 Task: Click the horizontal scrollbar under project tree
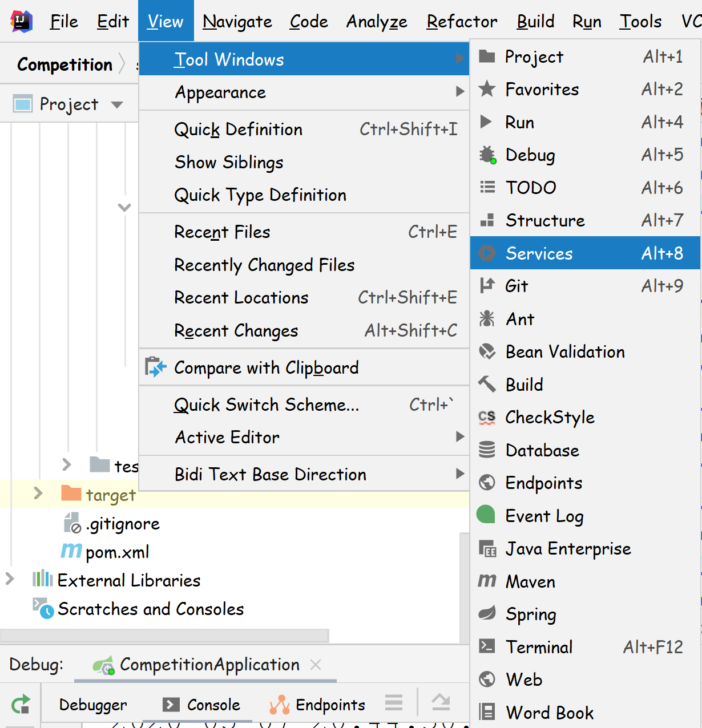click(x=164, y=635)
